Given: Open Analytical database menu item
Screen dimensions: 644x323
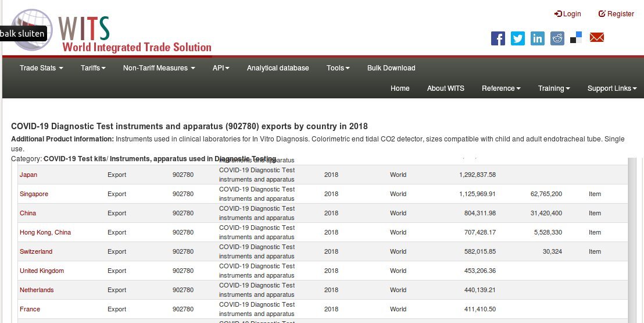Looking at the screenshot, I should pos(278,68).
